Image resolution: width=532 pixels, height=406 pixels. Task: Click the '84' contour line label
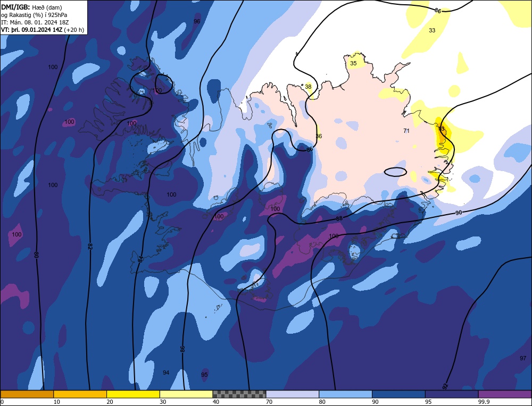[x=140, y=259]
